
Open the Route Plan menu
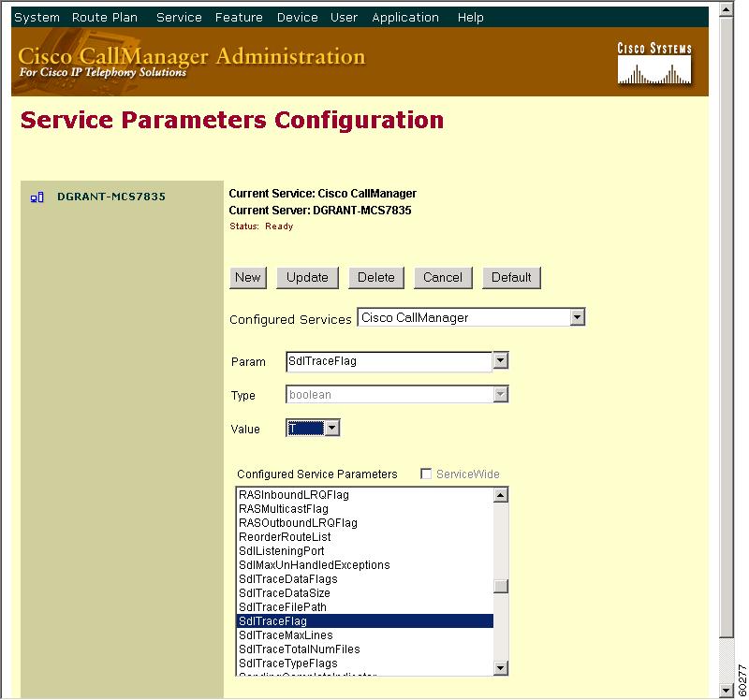[x=105, y=18]
